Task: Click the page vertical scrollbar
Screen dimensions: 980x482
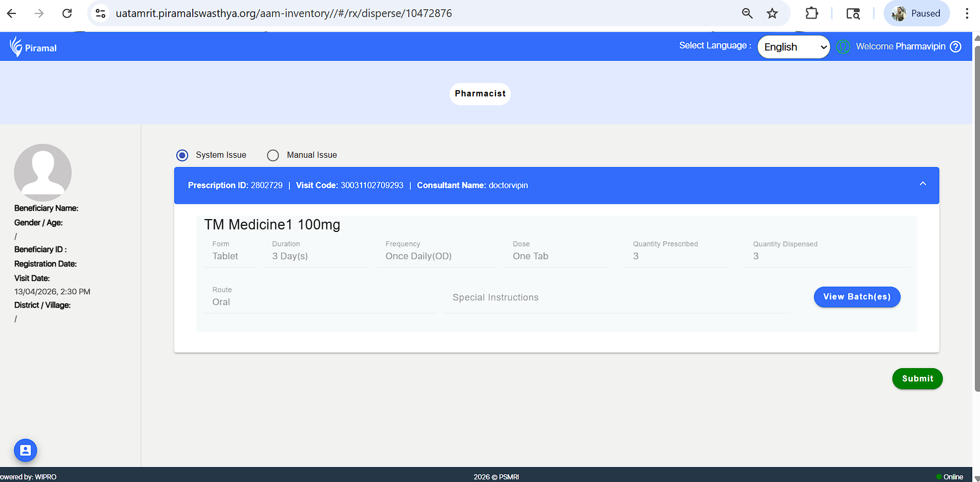Action: click(x=976, y=206)
